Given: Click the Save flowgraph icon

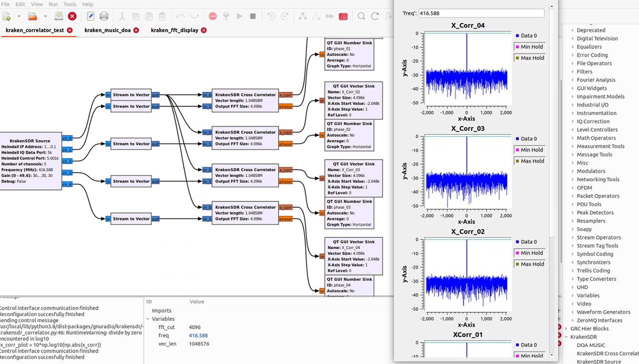Looking at the screenshot, I should tap(58, 16).
